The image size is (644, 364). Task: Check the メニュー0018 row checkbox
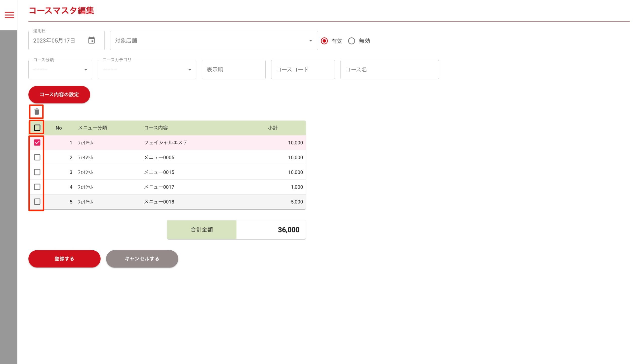pyautogui.click(x=37, y=202)
